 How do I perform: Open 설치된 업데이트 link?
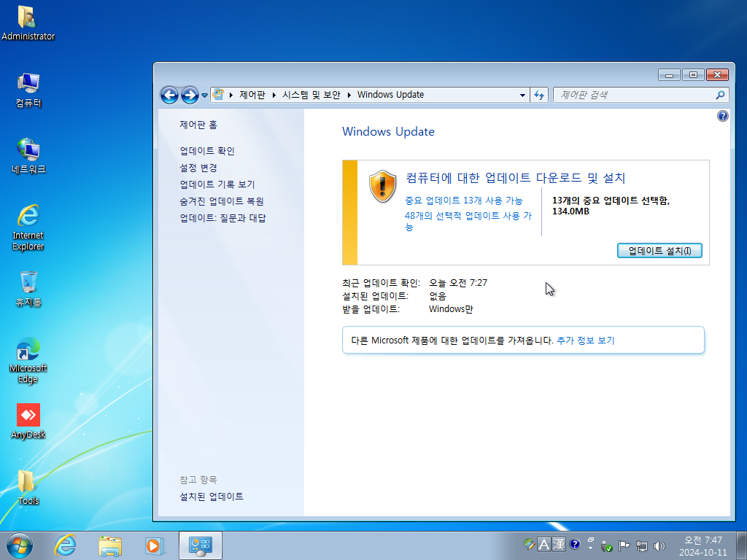tap(211, 497)
